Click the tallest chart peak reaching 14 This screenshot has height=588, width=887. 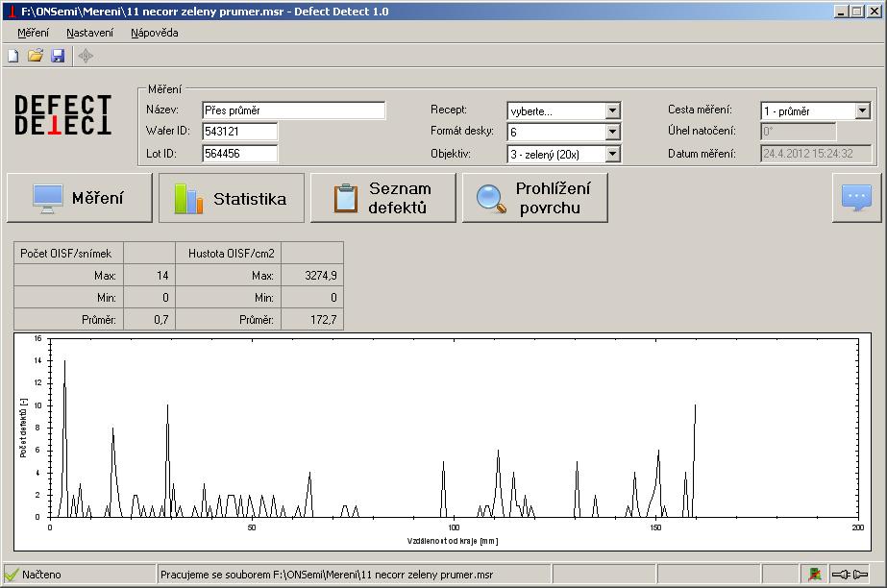point(64,362)
